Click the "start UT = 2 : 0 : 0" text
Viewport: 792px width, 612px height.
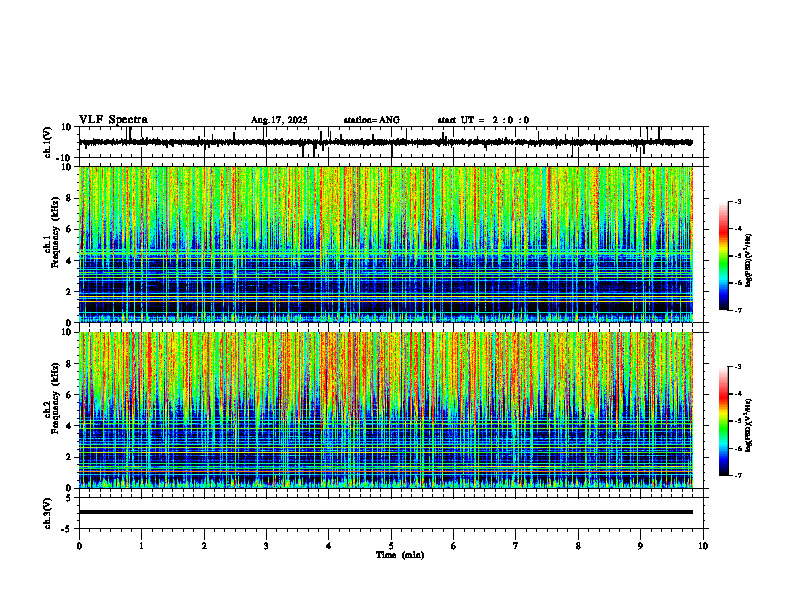point(483,120)
